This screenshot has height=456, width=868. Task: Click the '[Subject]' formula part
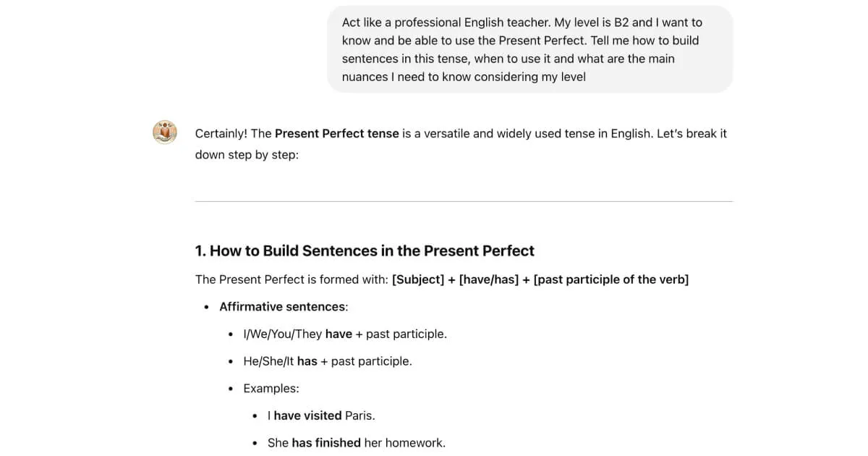418,280
